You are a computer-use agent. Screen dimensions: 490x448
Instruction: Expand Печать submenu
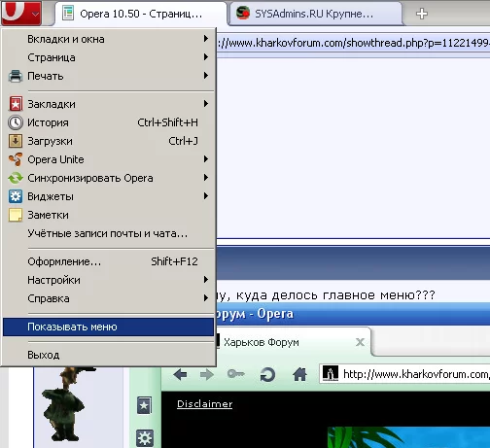108,76
